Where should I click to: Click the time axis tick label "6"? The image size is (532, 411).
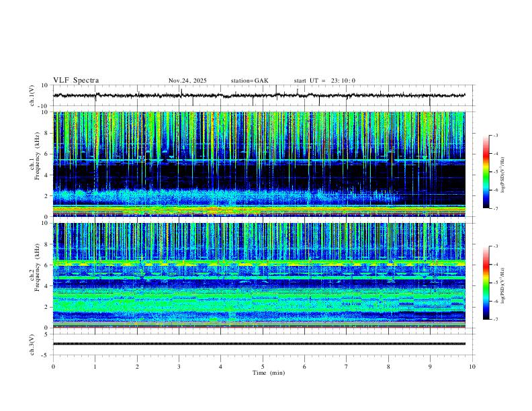[304, 367]
